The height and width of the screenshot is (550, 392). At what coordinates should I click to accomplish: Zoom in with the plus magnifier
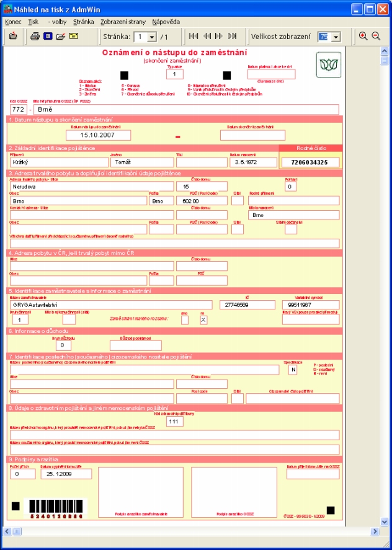363,36
